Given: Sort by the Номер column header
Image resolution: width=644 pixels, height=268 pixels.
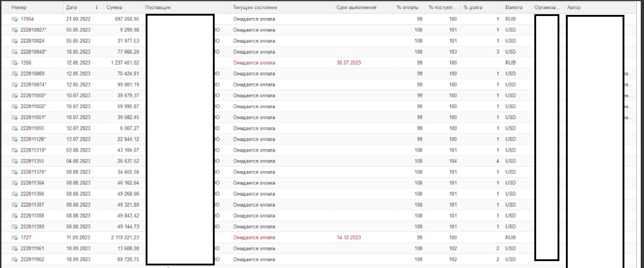Looking at the screenshot, I should point(19,7).
